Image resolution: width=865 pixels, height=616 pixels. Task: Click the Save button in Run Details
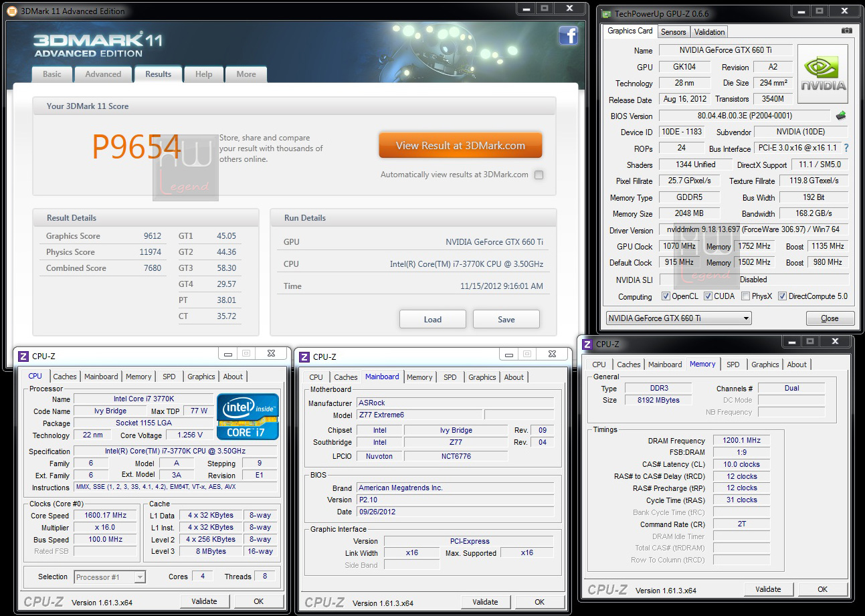[x=506, y=319]
